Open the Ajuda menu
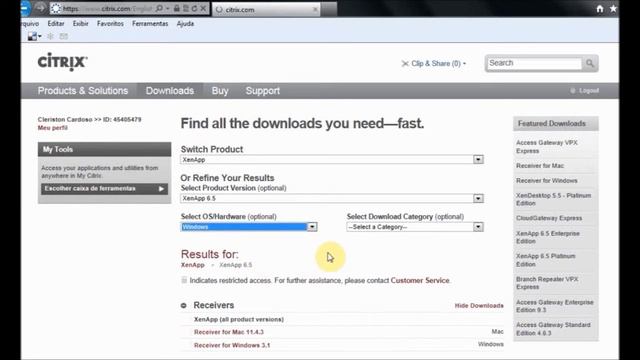The height and width of the screenshot is (360, 640). (185, 24)
